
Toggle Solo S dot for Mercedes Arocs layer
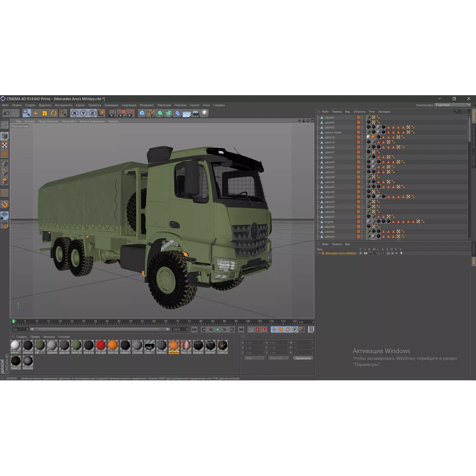(361, 253)
